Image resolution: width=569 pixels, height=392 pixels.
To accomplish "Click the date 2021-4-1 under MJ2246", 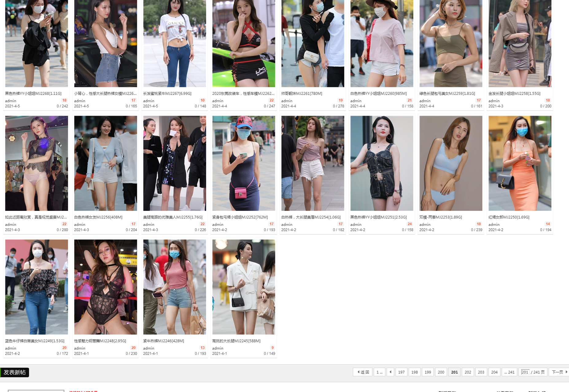I will tap(150, 353).
